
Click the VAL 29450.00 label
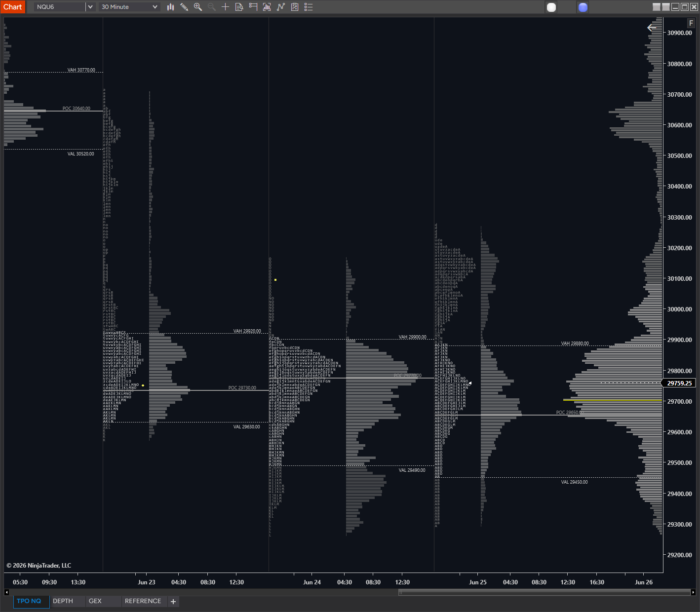click(x=575, y=482)
